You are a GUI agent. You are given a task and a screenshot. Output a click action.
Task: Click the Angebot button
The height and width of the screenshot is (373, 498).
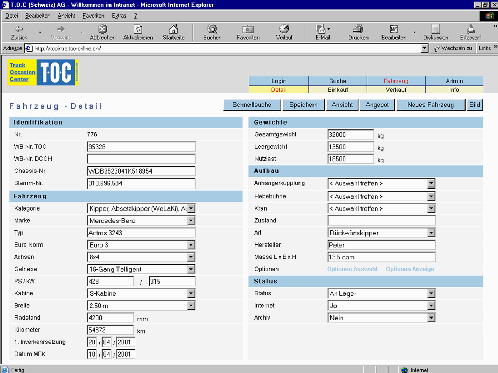pos(377,105)
